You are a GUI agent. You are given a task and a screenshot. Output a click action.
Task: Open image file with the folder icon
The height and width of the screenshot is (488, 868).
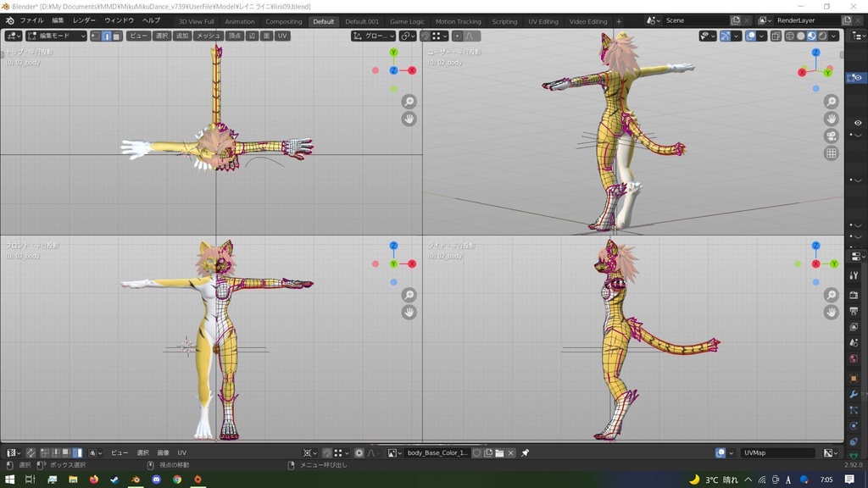pos(499,452)
